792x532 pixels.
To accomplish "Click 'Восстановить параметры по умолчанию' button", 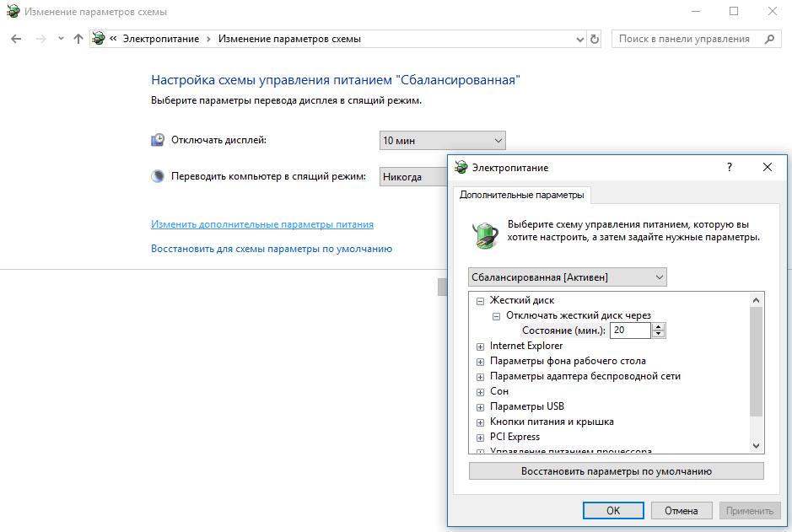I will [616, 471].
